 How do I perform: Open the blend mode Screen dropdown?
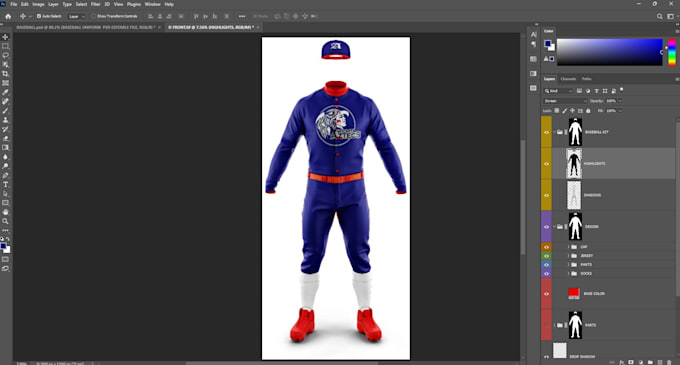pos(565,101)
